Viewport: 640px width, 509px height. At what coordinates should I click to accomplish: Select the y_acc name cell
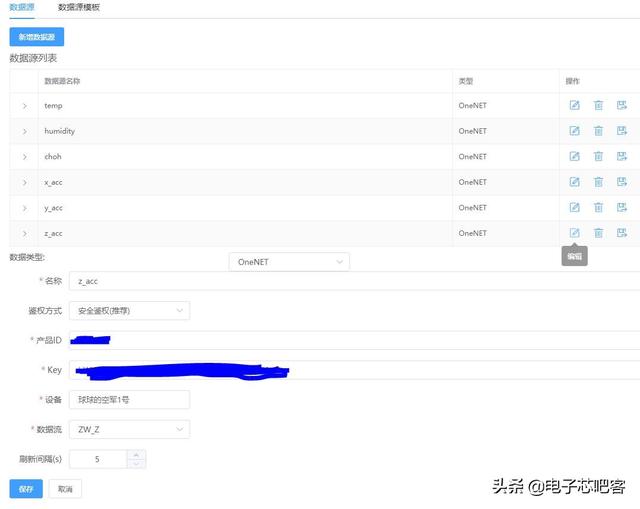point(245,208)
